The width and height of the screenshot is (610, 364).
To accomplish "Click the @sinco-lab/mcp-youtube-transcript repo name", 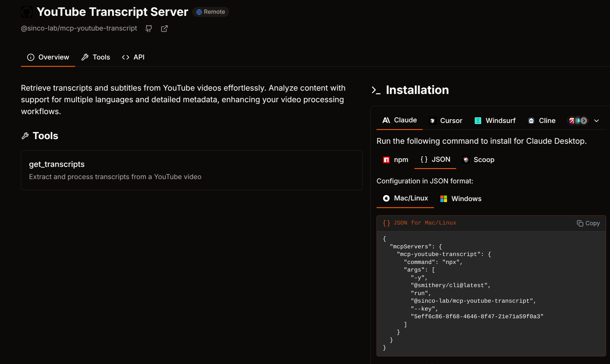I will coord(79,28).
